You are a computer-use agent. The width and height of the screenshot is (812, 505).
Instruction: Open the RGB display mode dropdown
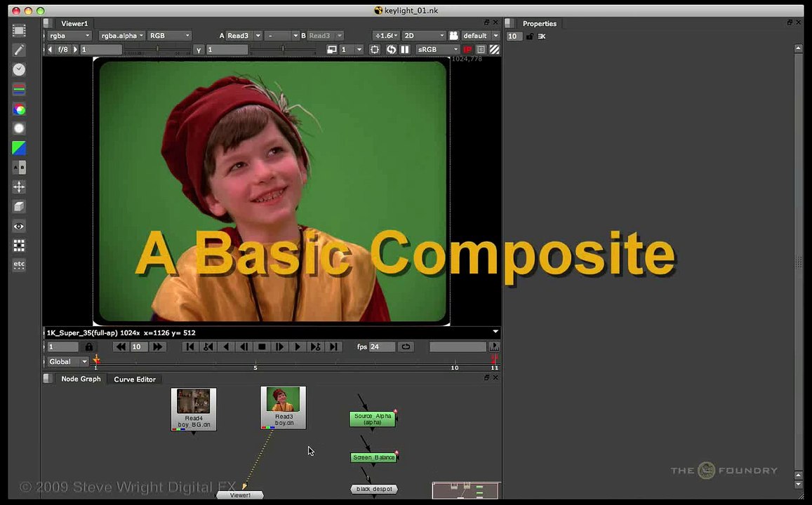(169, 36)
